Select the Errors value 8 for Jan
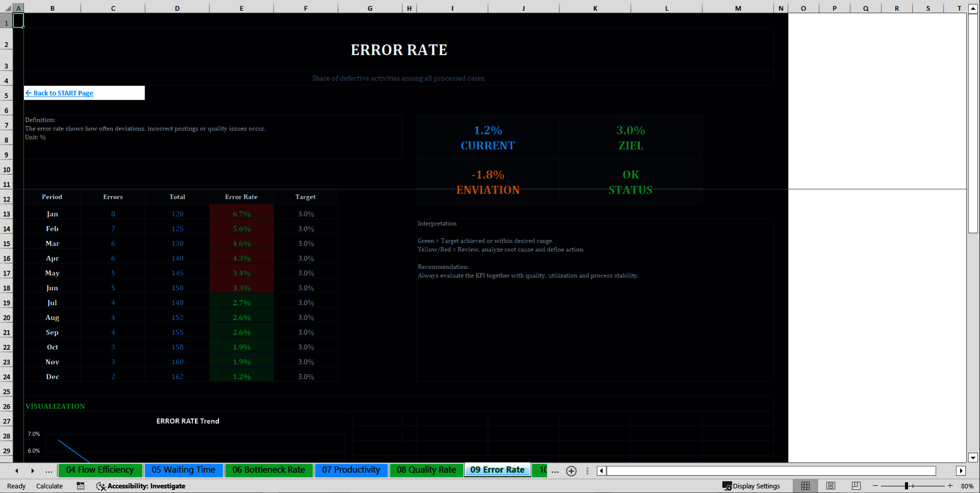 click(x=113, y=214)
